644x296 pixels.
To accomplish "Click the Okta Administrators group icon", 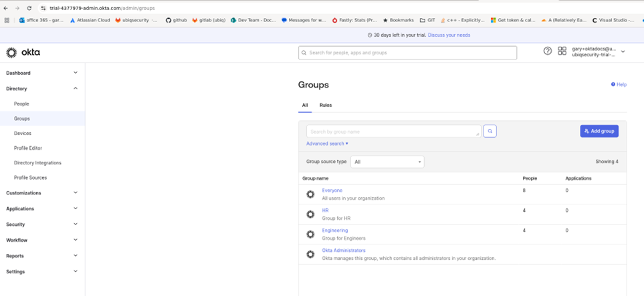I will point(310,254).
